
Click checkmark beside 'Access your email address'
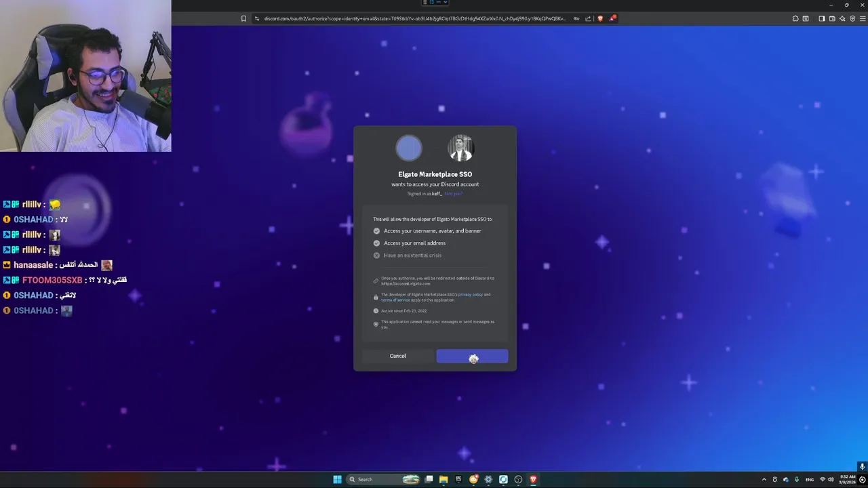[x=376, y=243]
